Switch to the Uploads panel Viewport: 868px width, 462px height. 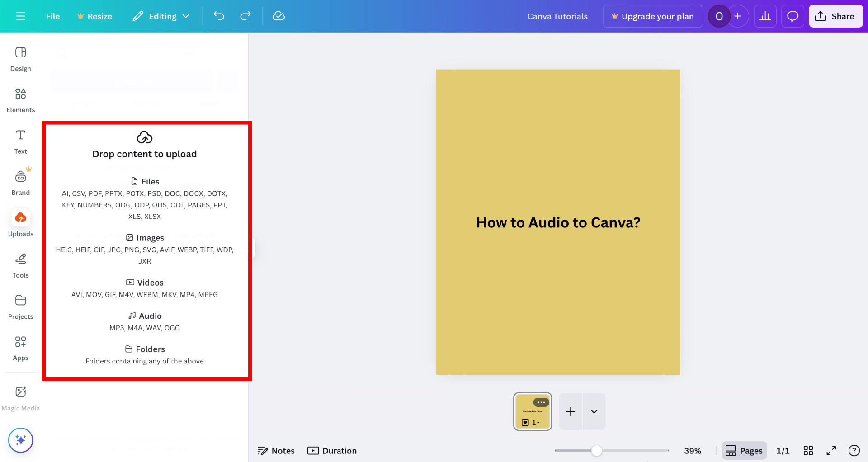20,222
